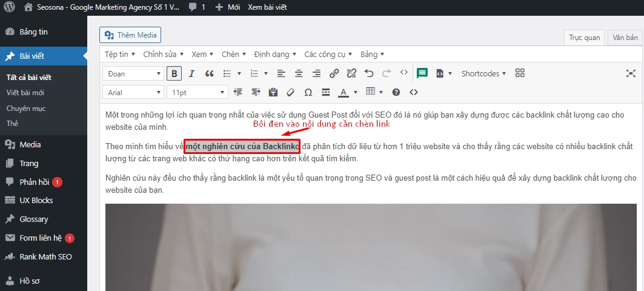The image size is (644, 291).
Task: Click the text color swatch button
Action: pos(344,92)
